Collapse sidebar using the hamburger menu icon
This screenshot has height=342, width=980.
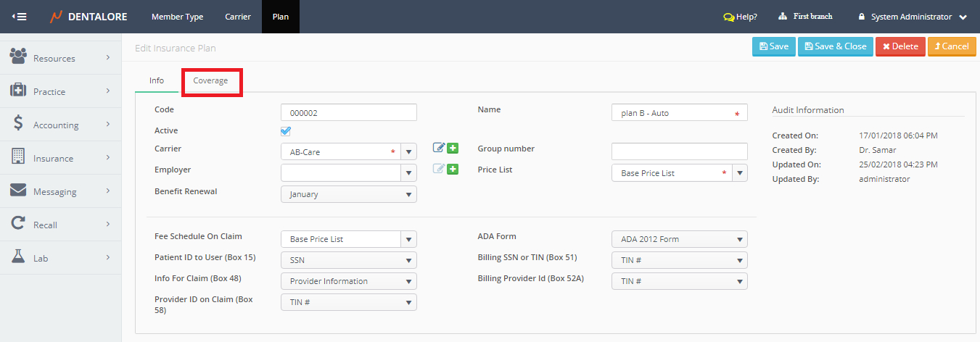[20, 17]
